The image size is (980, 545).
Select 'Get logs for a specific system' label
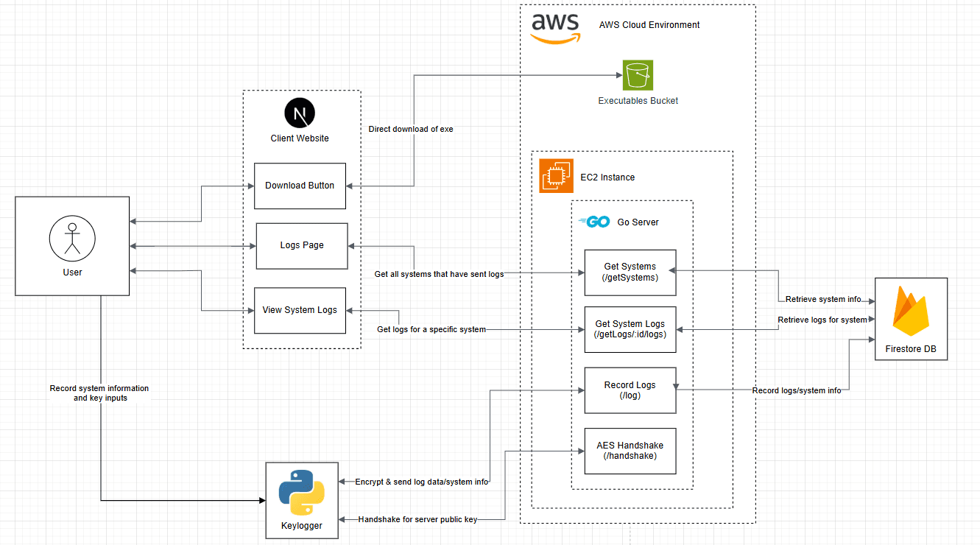click(x=431, y=329)
